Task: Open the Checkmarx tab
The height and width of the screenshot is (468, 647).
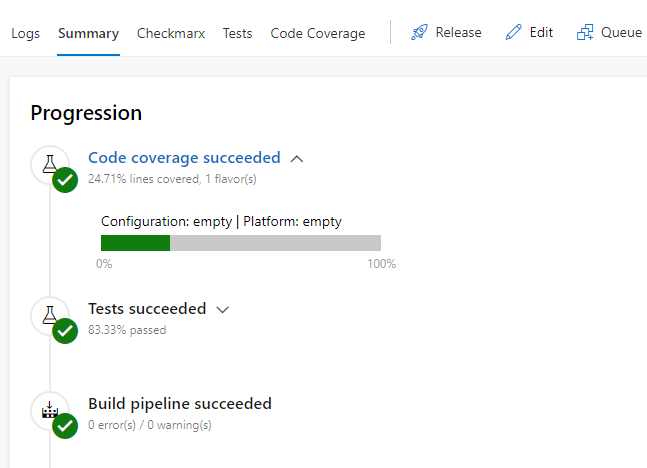Action: [171, 33]
